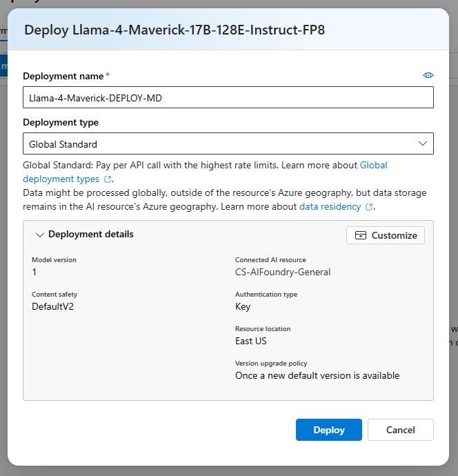Viewport: 458px width, 476px height.
Task: Click the Customize label text
Action: [395, 235]
